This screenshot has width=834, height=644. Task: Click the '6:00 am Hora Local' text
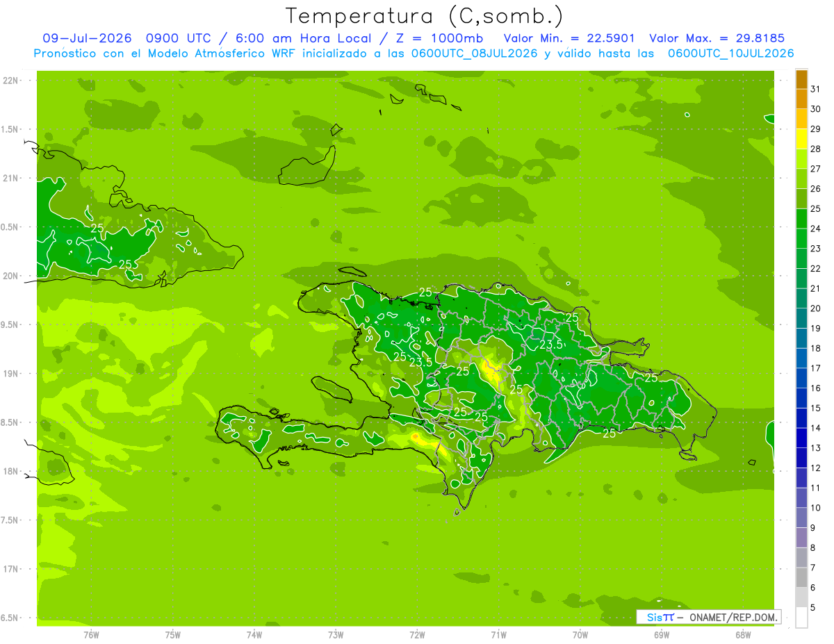(304, 38)
